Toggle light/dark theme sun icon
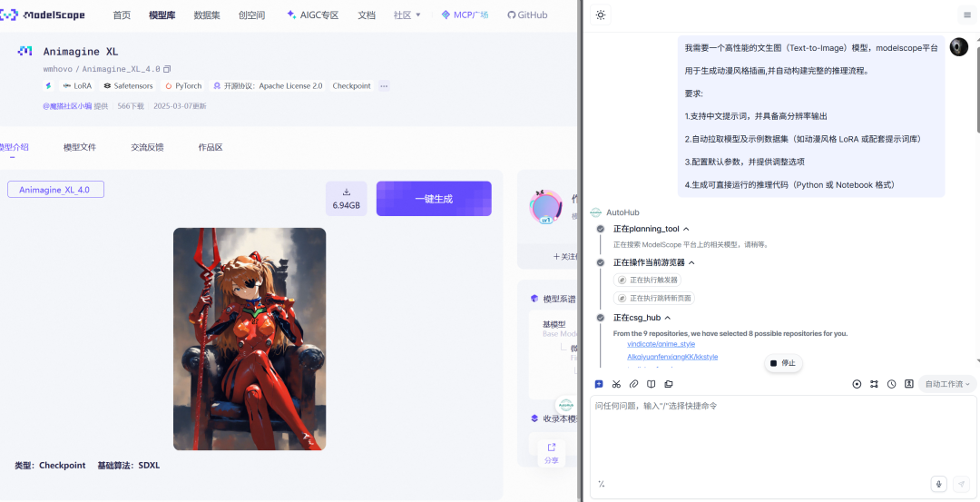This screenshot has height=502, width=980. point(601,15)
